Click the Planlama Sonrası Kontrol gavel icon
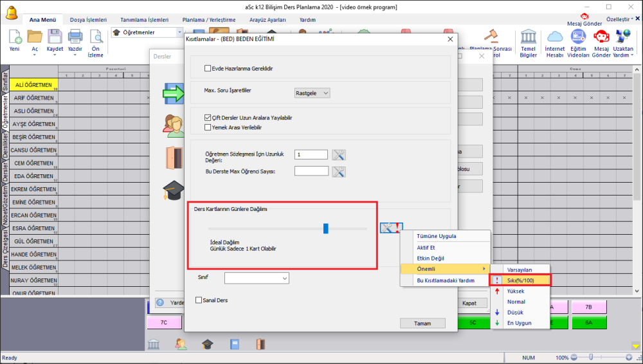 tap(491, 36)
